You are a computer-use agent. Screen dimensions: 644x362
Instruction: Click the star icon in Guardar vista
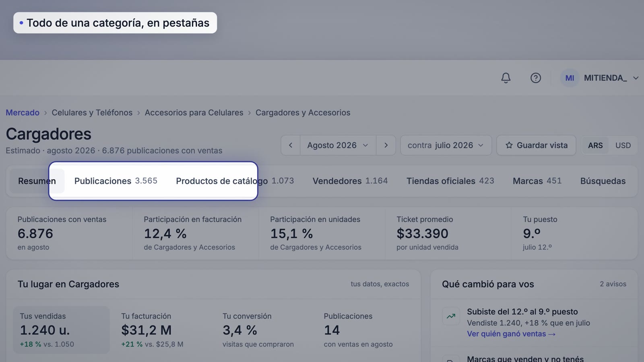509,145
